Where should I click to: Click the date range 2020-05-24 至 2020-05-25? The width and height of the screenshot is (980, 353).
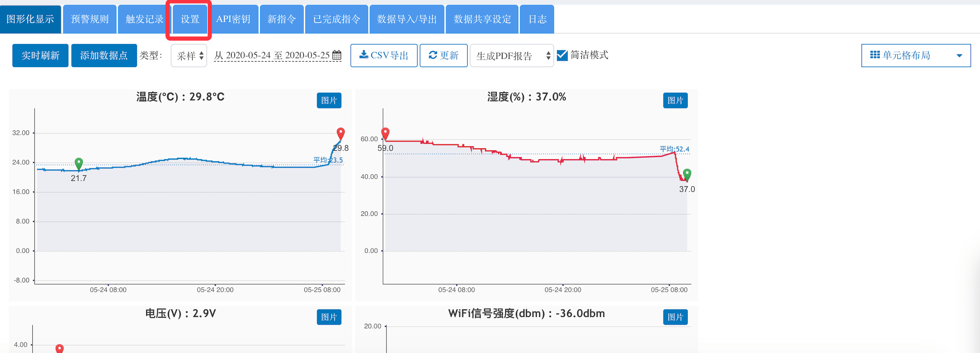click(277, 56)
